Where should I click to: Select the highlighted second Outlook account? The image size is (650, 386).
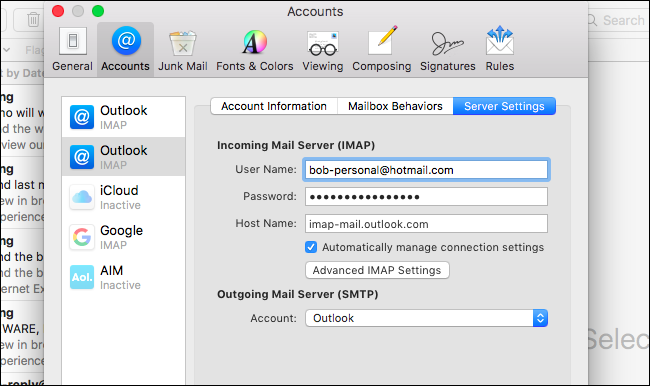tap(124, 157)
